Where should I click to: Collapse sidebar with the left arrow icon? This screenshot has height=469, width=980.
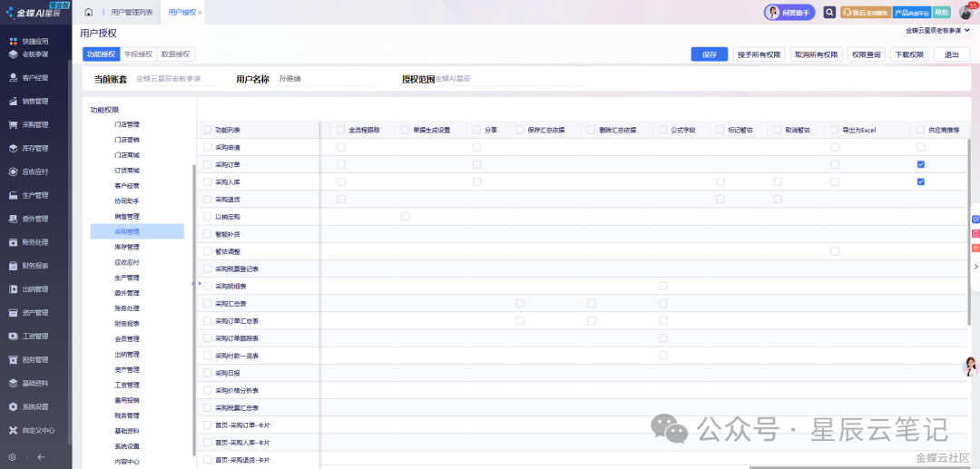pyautogui.click(x=41, y=456)
